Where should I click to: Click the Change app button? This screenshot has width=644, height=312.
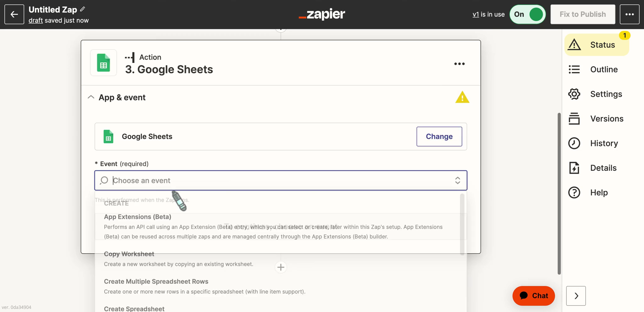click(439, 136)
